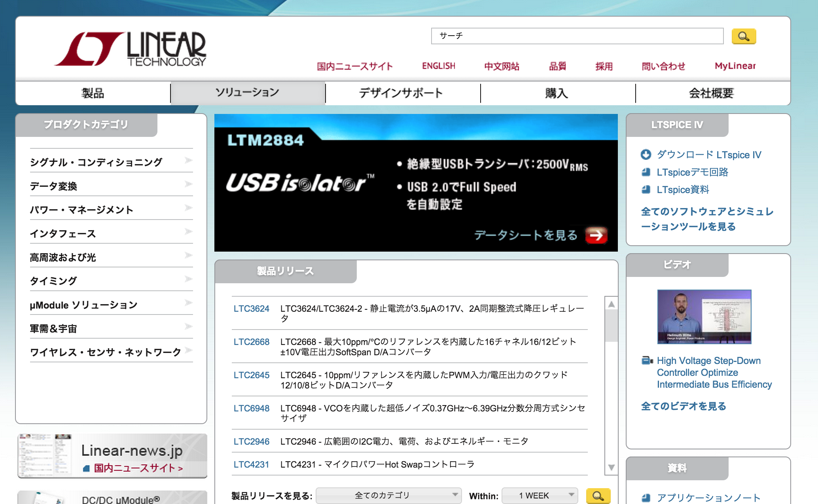The image size is (818, 504).
Task: Expand the 軍需&宇宙 category arrow
Action: [x=188, y=326]
